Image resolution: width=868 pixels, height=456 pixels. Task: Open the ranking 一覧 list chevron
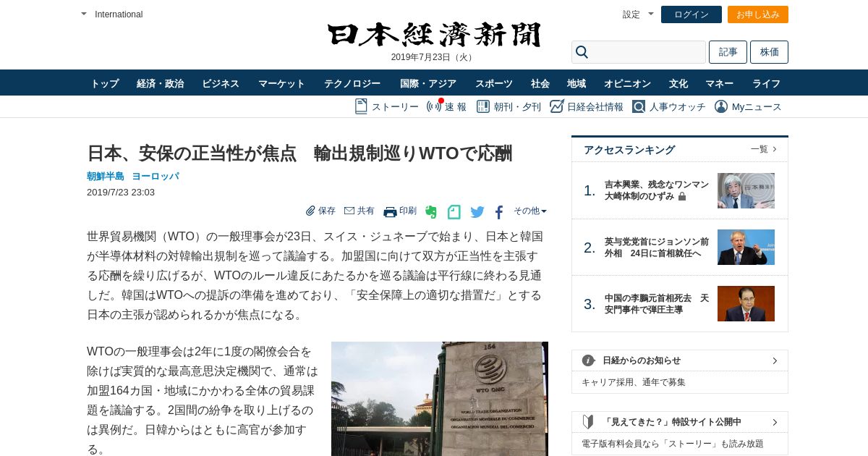click(775, 149)
